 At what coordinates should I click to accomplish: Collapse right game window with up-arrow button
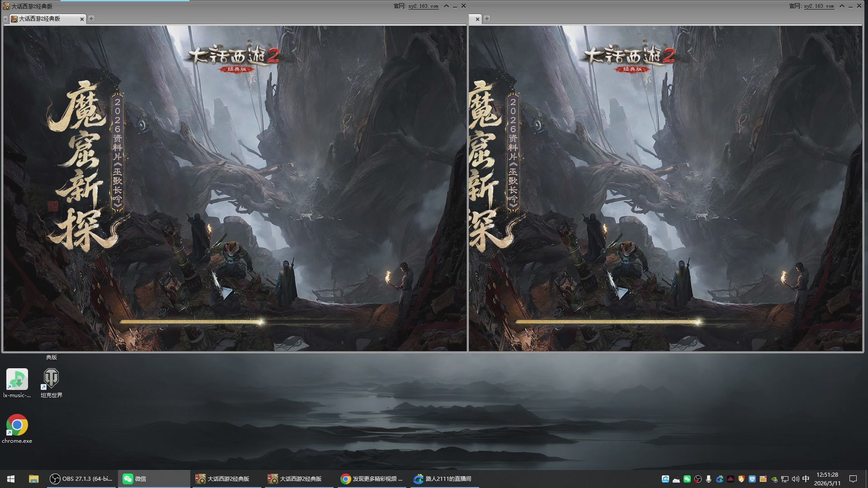(842, 6)
